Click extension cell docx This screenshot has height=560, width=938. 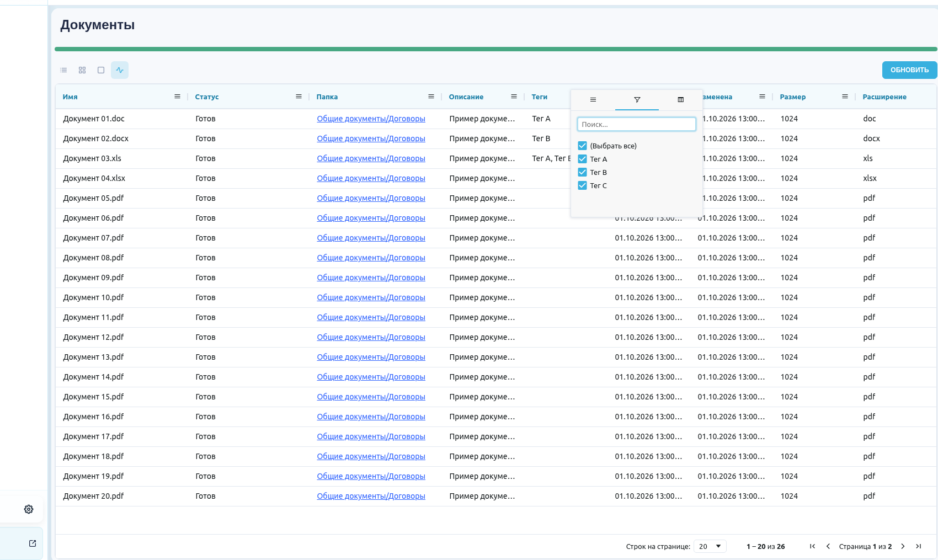point(871,138)
